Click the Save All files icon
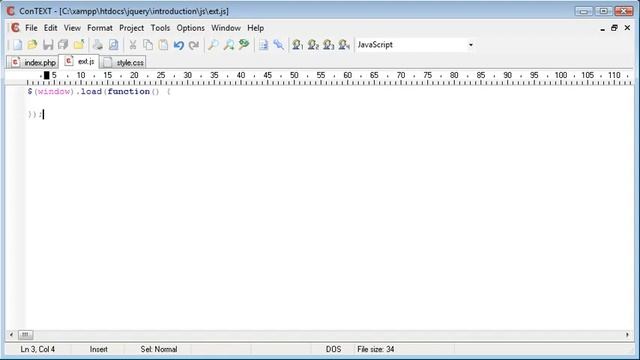The height and width of the screenshot is (360, 640). [x=63, y=44]
